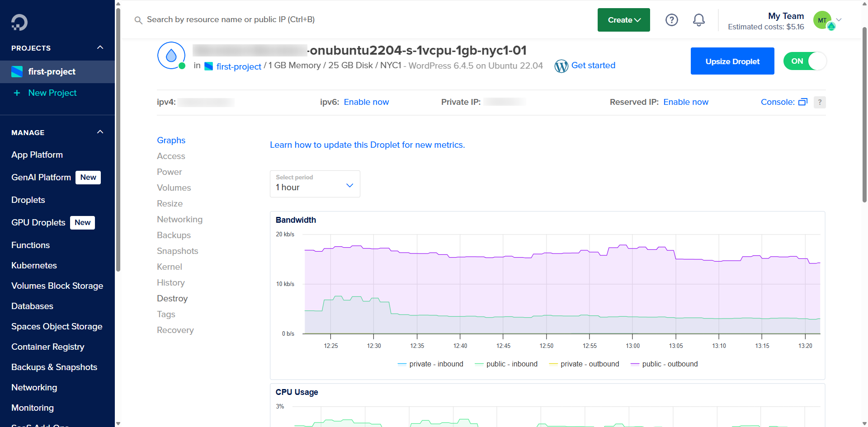Expand the Create dropdown button
The height and width of the screenshot is (427, 868).
[623, 20]
